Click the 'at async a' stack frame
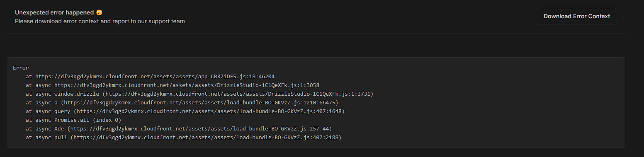 click(41, 103)
